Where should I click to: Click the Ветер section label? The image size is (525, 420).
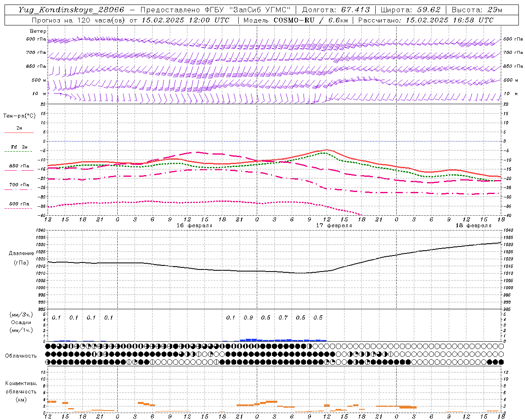tap(38, 31)
